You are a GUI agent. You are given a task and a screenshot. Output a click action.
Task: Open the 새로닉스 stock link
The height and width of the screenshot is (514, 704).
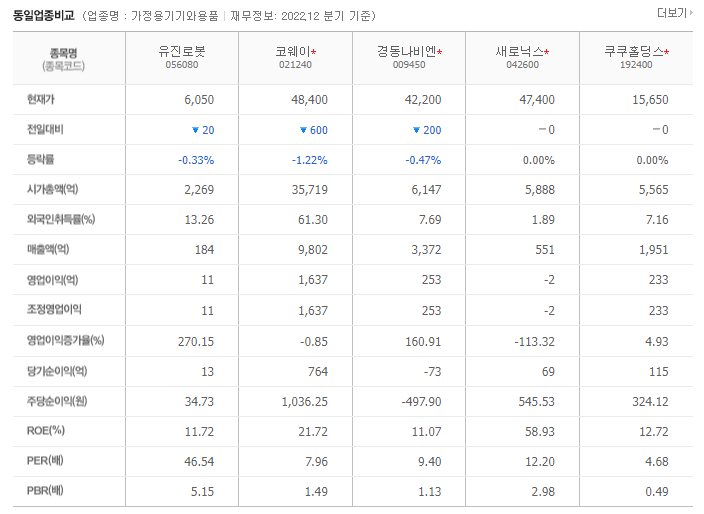(x=519, y=52)
